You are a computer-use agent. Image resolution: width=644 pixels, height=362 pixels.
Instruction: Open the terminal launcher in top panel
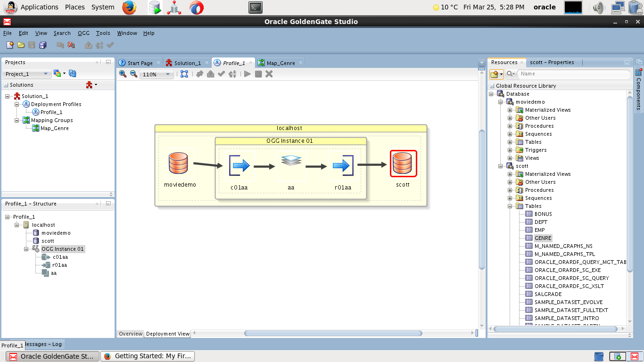[255, 7]
